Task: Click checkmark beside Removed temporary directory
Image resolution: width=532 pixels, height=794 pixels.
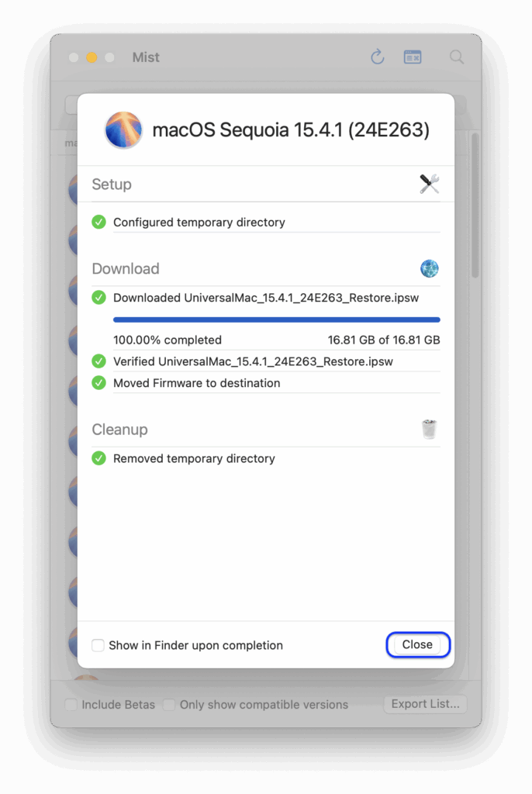Action: [98, 458]
